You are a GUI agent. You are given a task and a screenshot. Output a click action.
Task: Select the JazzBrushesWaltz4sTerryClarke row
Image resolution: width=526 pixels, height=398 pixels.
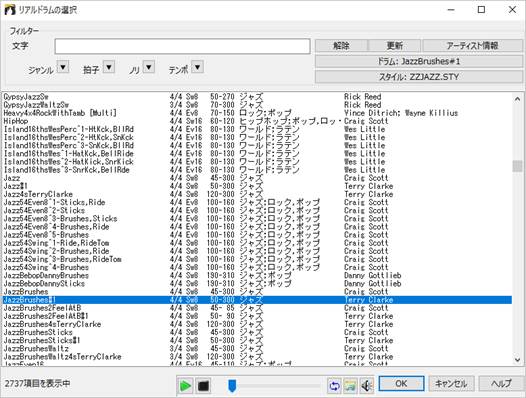[257, 356]
